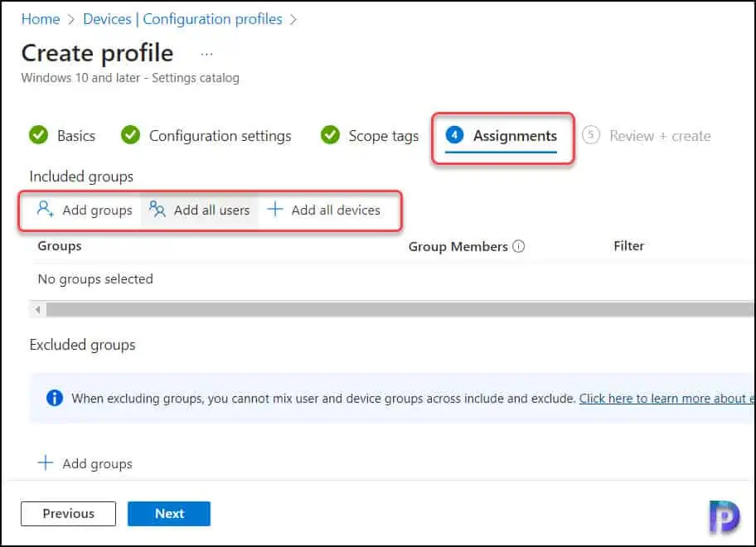Click the step 5 circle for Review + create

tap(590, 135)
